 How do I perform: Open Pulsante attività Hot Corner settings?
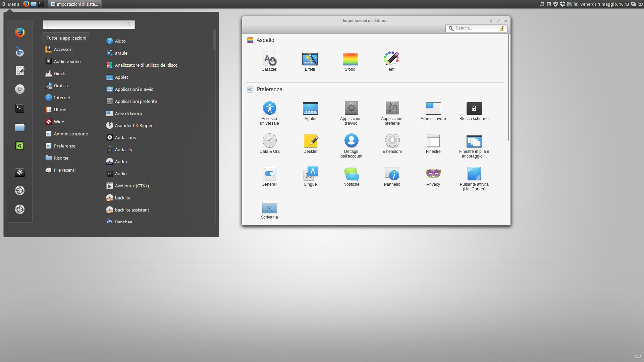474,179
